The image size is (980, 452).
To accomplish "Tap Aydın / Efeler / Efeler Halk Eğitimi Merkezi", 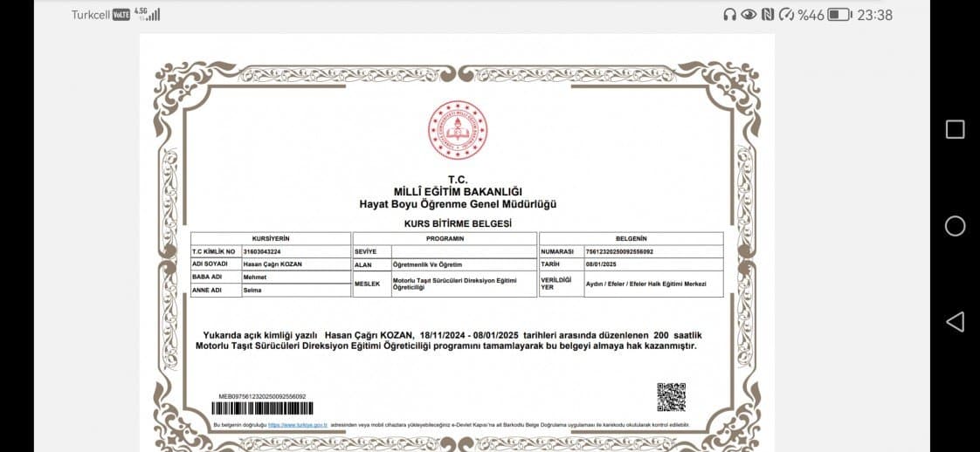I will pyautogui.click(x=645, y=284).
